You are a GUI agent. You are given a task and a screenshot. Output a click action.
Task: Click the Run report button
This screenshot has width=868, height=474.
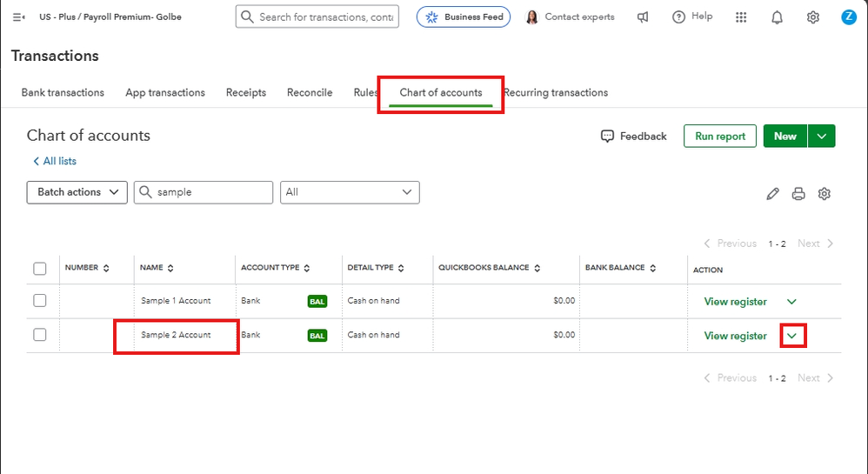[719, 137]
